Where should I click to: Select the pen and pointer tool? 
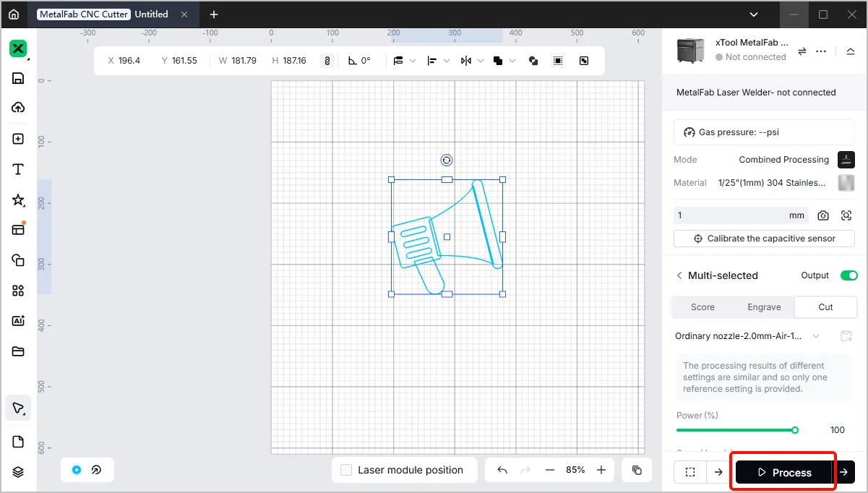18,408
